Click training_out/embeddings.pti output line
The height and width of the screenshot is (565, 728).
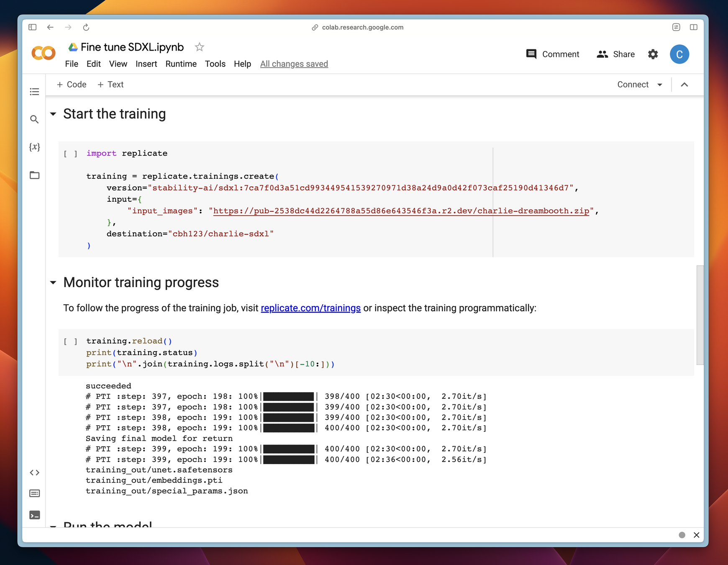[154, 480]
